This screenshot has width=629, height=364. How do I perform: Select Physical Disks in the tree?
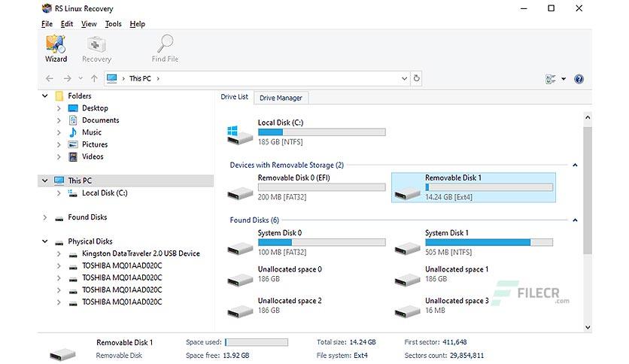[90, 241]
